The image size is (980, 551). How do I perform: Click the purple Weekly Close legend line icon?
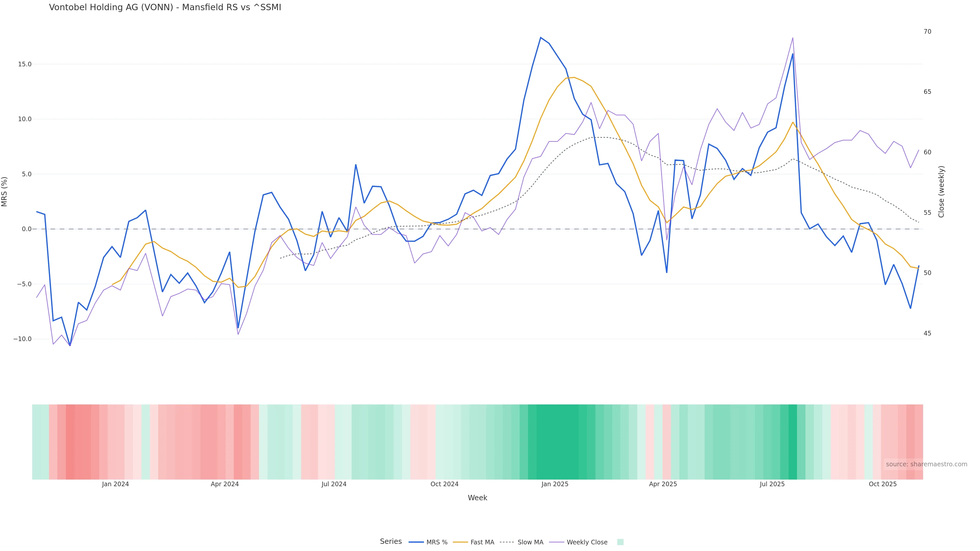[x=557, y=542]
